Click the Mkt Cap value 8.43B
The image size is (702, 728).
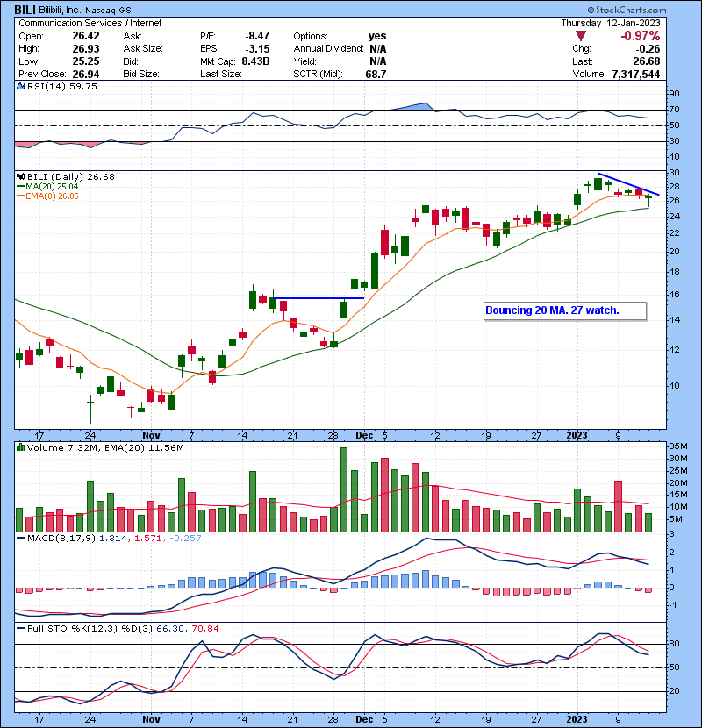255,61
